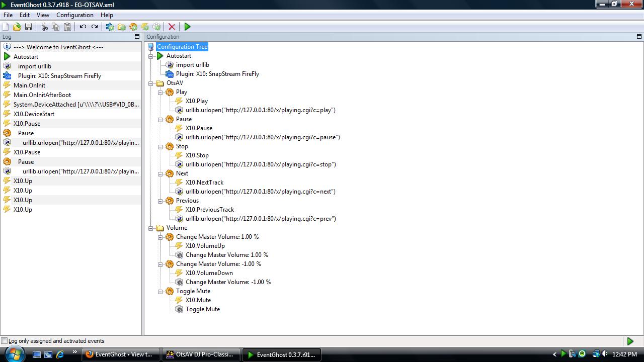Select the X10.VolumeUp event item

(x=205, y=246)
